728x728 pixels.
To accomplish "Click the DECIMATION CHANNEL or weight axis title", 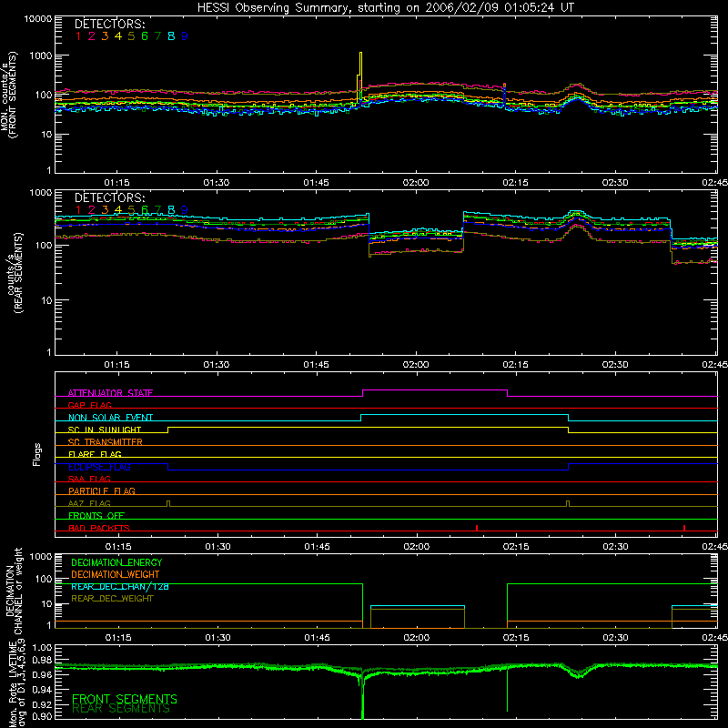I will coord(14,591).
